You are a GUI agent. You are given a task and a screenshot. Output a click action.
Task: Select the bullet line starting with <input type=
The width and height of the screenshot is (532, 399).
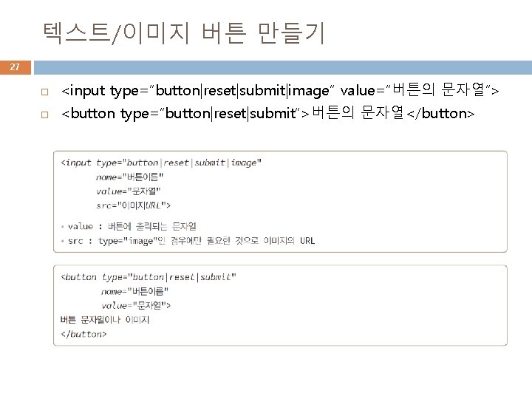click(280, 90)
